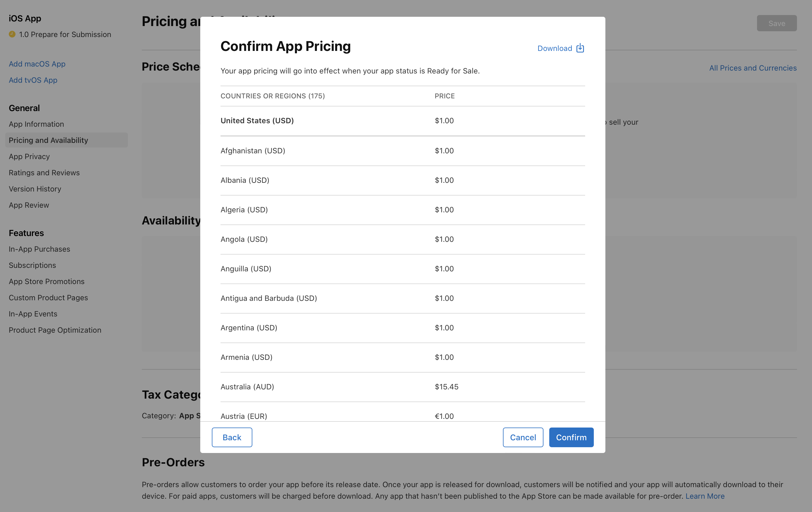The image size is (812, 512).
Task: Click the In-App Purchases sidebar icon
Action: click(x=40, y=248)
